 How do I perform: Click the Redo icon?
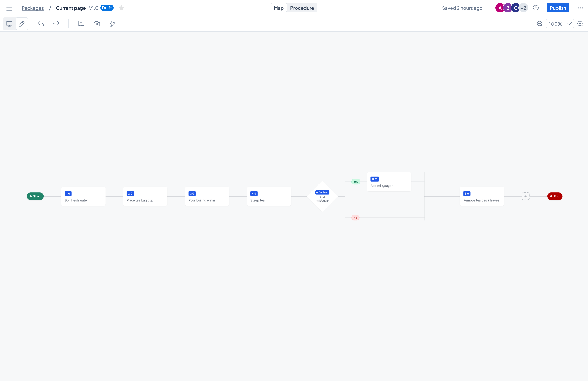[56, 24]
